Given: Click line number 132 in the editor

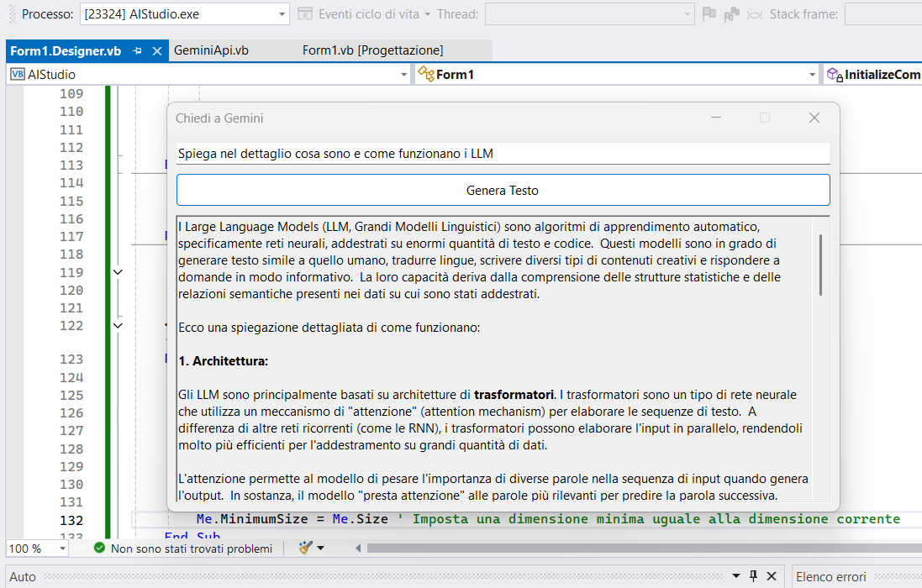Looking at the screenshot, I should point(71,521).
